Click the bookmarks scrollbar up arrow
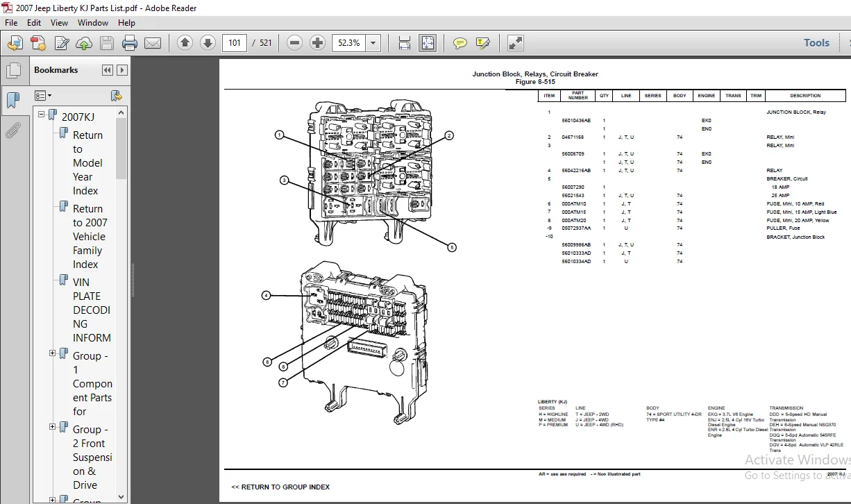Image resolution: width=851 pixels, height=504 pixels. [x=121, y=112]
